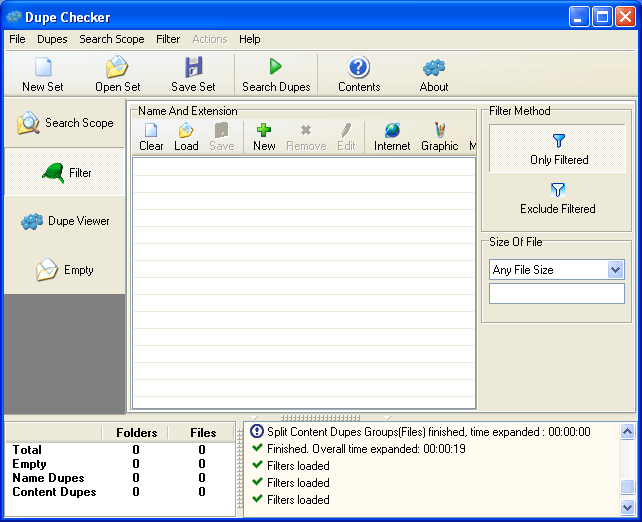Open the Help menu
This screenshot has width=642, height=522.
[249, 39]
